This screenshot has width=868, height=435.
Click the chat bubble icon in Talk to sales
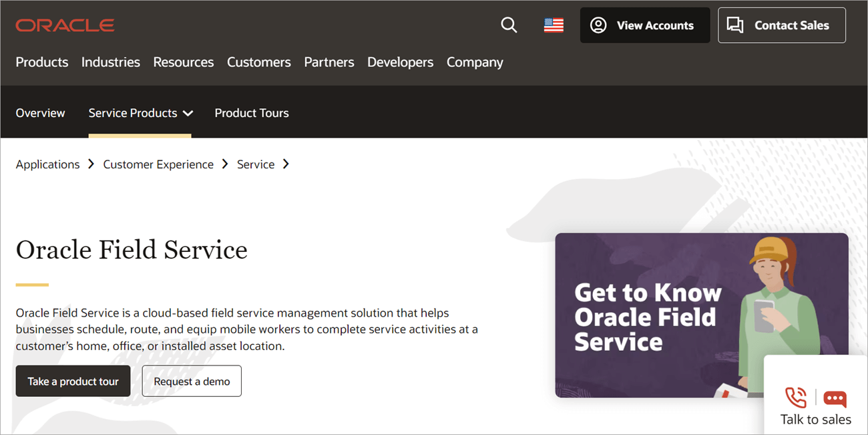click(835, 399)
